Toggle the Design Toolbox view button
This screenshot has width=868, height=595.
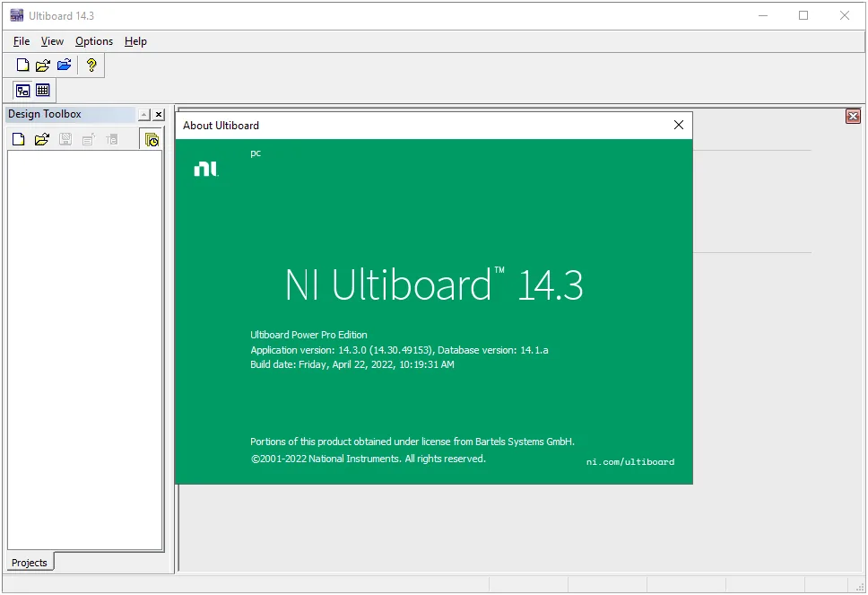coord(22,91)
